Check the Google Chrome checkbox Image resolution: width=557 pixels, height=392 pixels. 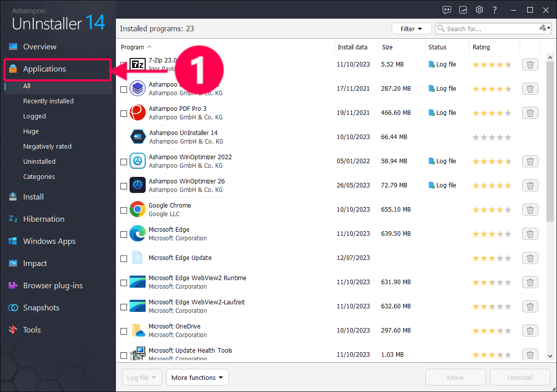pos(124,210)
